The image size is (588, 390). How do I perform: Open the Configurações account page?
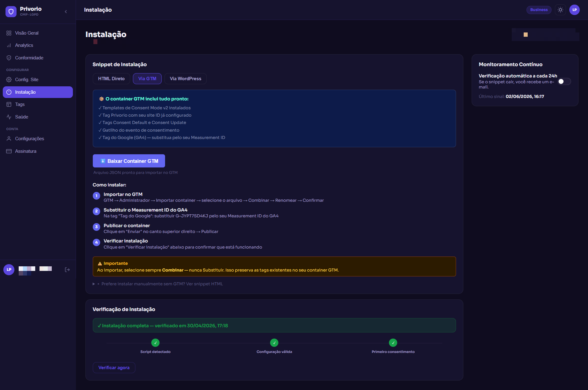coord(38,139)
